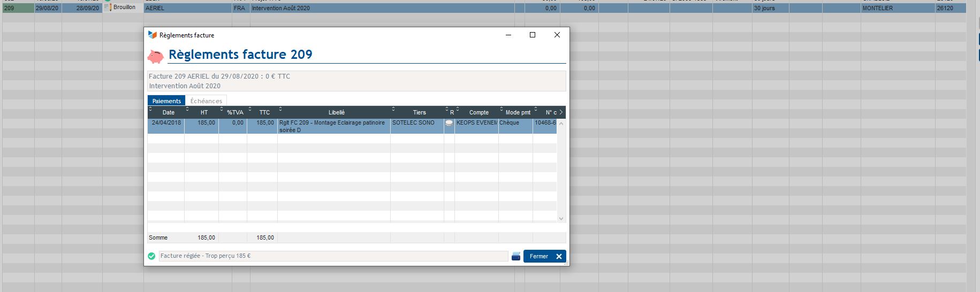Sort by the Libellé column header
The width and height of the screenshot is (980, 292).
click(336, 112)
